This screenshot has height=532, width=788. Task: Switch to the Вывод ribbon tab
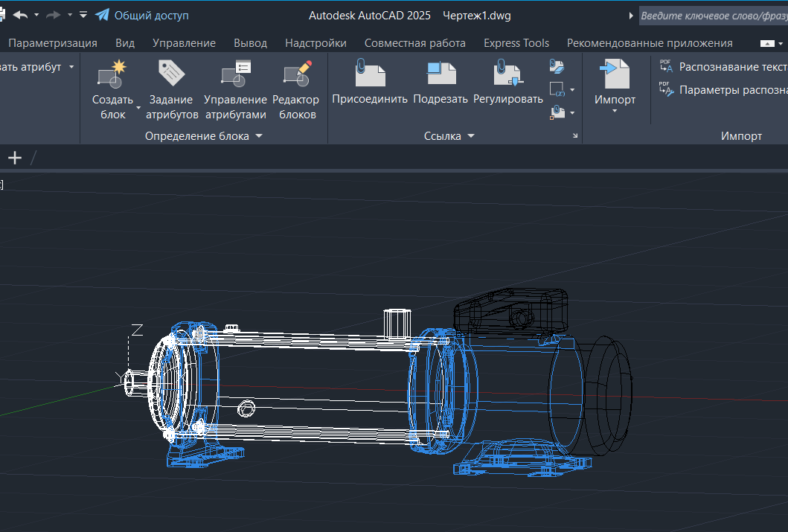[250, 43]
